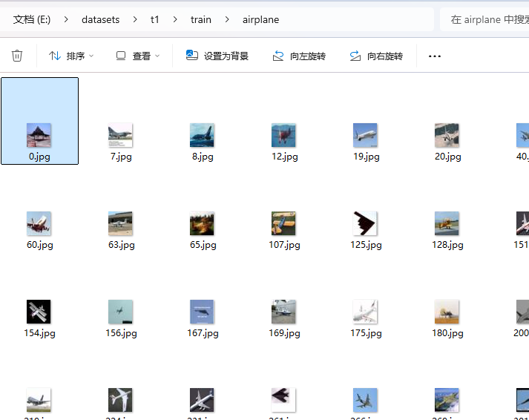
Task: Open the more options ellipsis menu
Action: tap(435, 56)
